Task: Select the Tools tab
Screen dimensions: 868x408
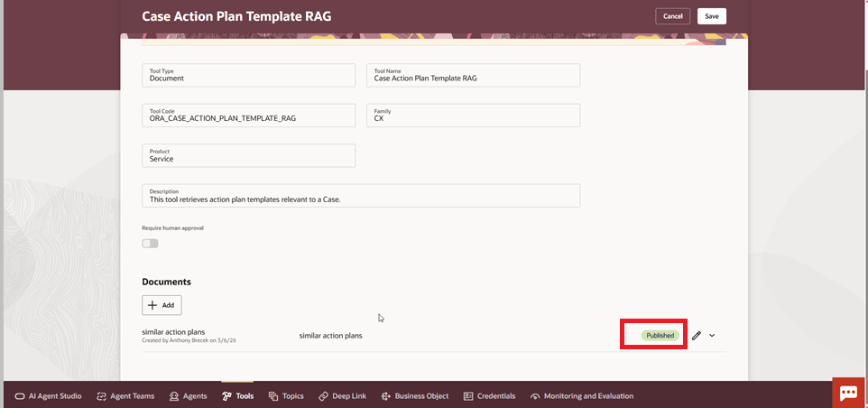Action: pos(237,396)
